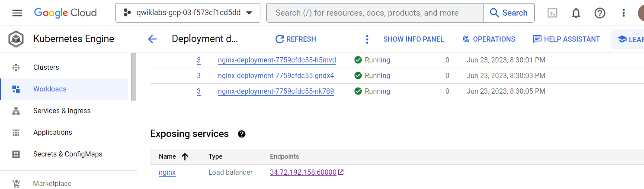
Task: Go to the Google Cloud home logo
Action: pyautogui.click(x=65, y=13)
